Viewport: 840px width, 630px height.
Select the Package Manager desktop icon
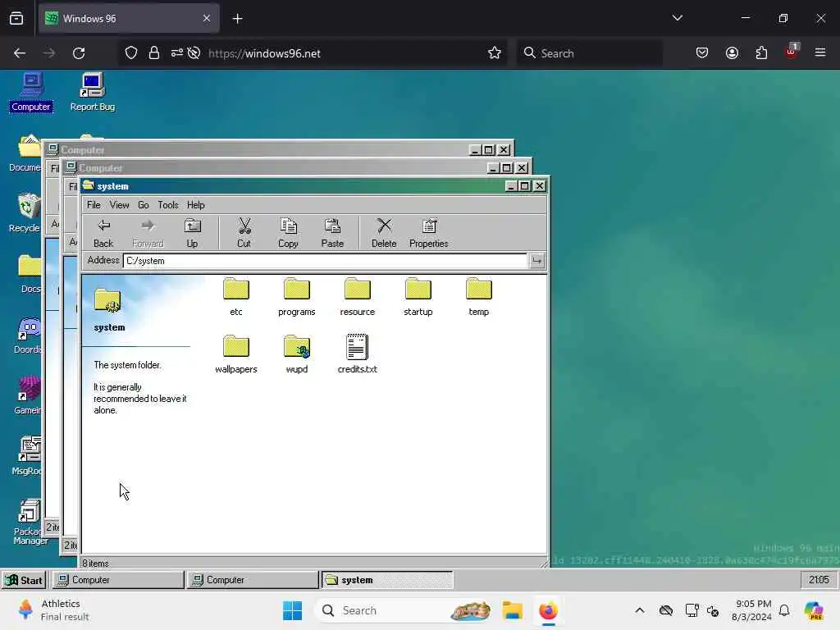[30, 522]
